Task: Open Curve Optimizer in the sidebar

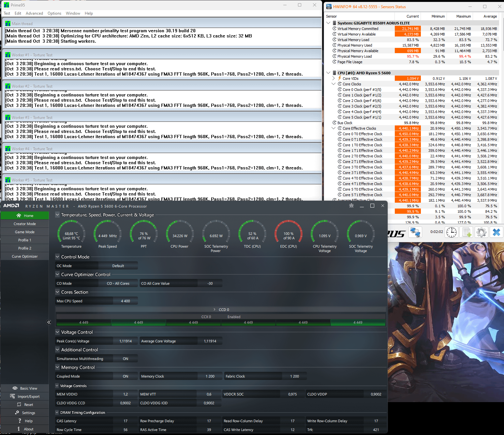Action: click(x=25, y=256)
